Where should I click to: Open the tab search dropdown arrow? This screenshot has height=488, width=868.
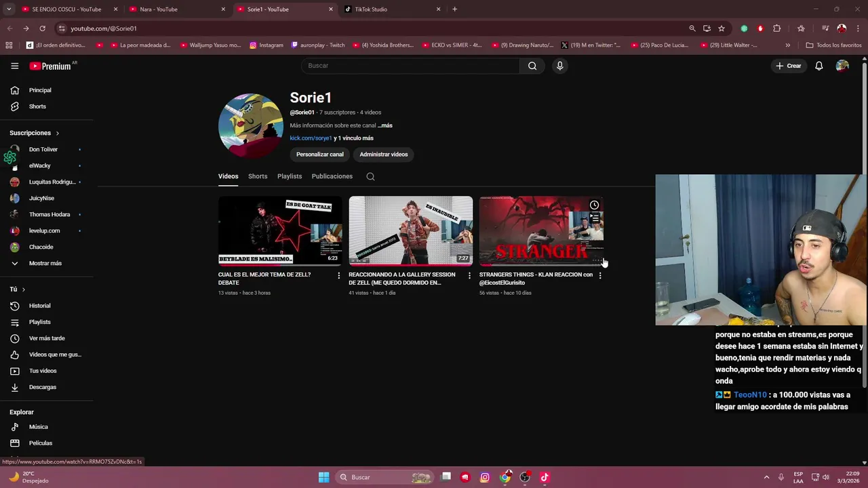[x=9, y=9]
